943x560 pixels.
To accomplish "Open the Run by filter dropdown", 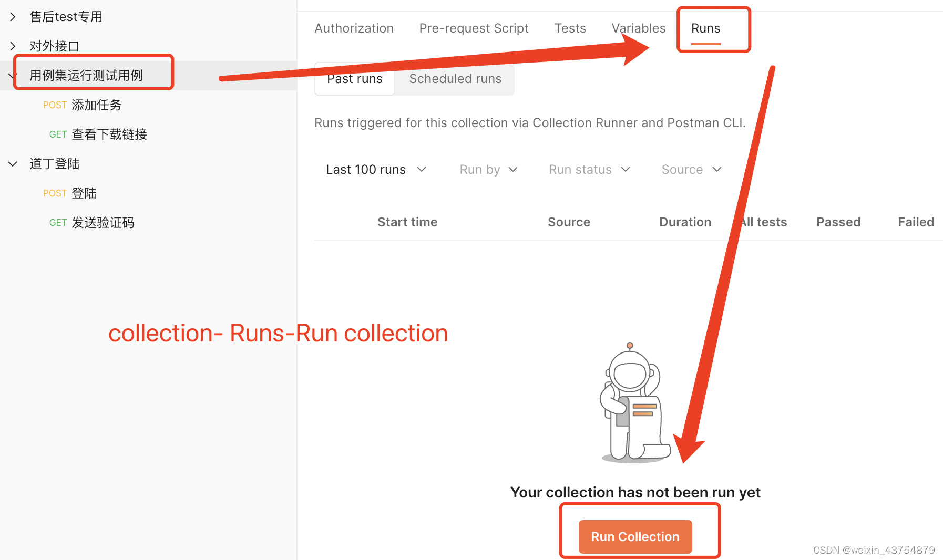I will pos(489,170).
